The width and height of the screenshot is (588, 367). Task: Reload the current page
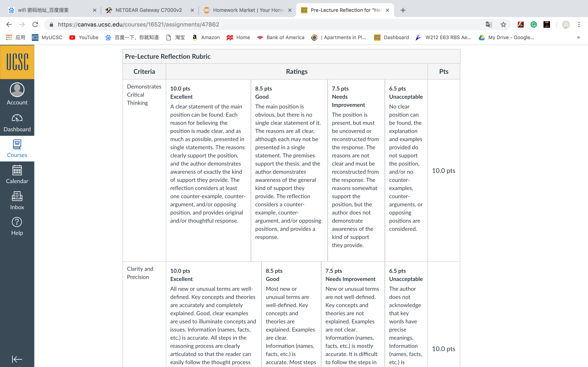click(x=35, y=24)
